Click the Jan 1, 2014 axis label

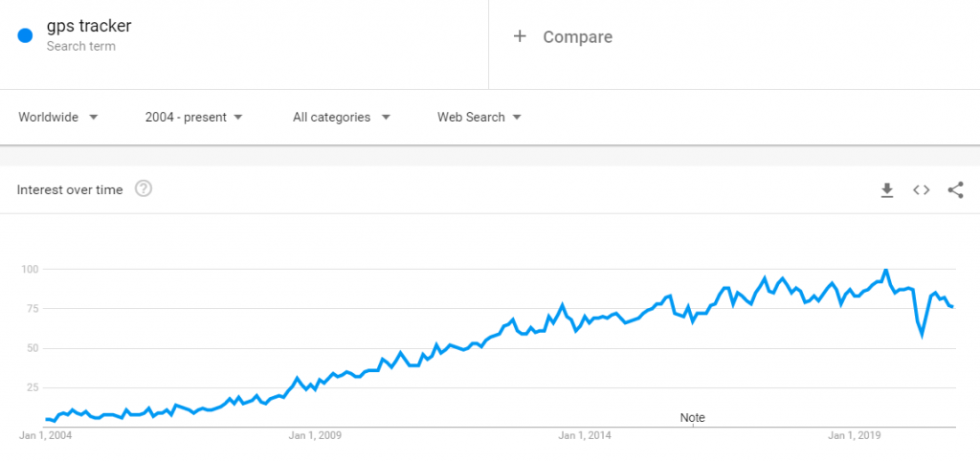[x=586, y=436]
